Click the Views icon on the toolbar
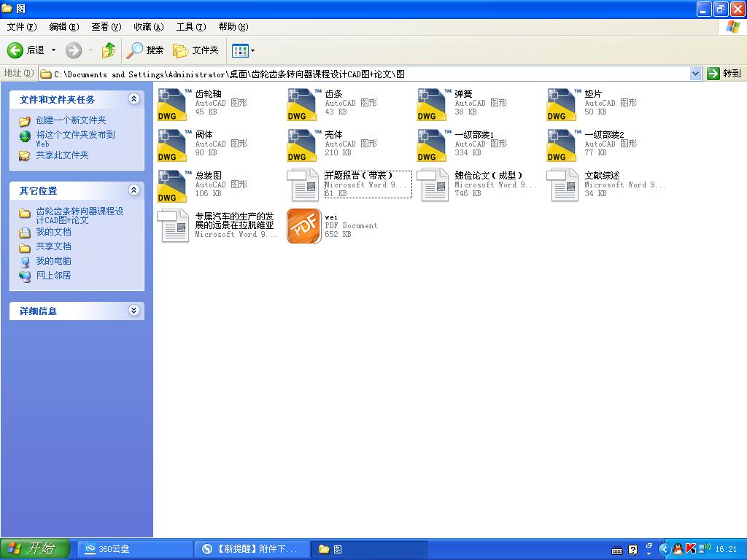Screen dimensions: 747x560 [x=240, y=50]
